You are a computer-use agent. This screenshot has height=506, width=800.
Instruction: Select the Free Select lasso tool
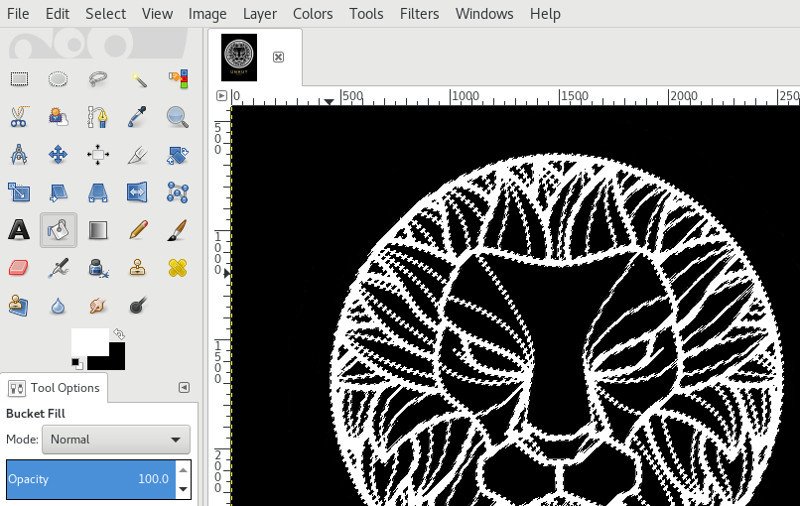pyautogui.click(x=98, y=79)
